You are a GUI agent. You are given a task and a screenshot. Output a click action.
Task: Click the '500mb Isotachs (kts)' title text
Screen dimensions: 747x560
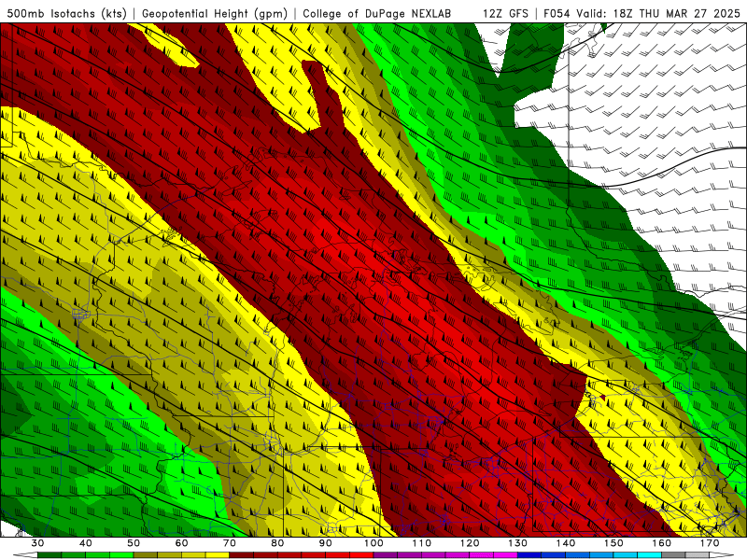(x=67, y=14)
